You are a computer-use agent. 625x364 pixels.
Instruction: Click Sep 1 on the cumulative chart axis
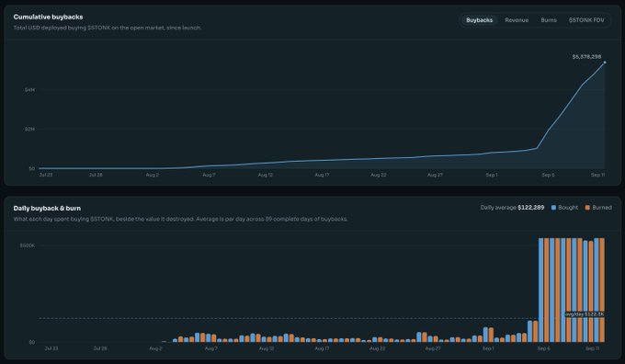coord(492,175)
